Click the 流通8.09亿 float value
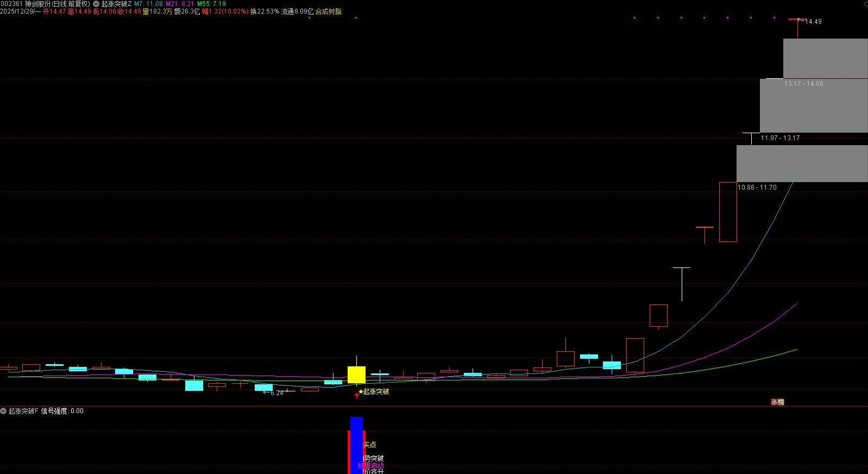Screen dimensions: 868x474 click(297, 11)
